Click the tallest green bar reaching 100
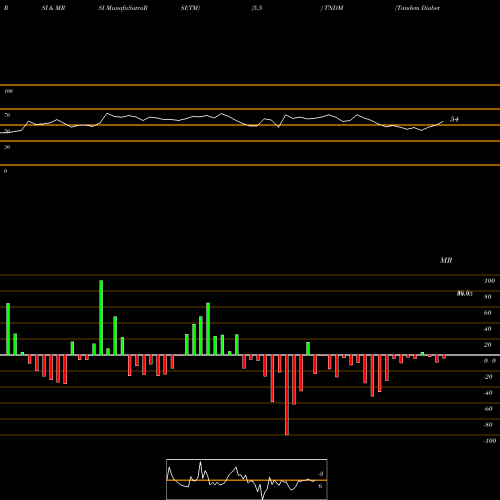Viewport: 500px width, 500px height. coord(101,318)
